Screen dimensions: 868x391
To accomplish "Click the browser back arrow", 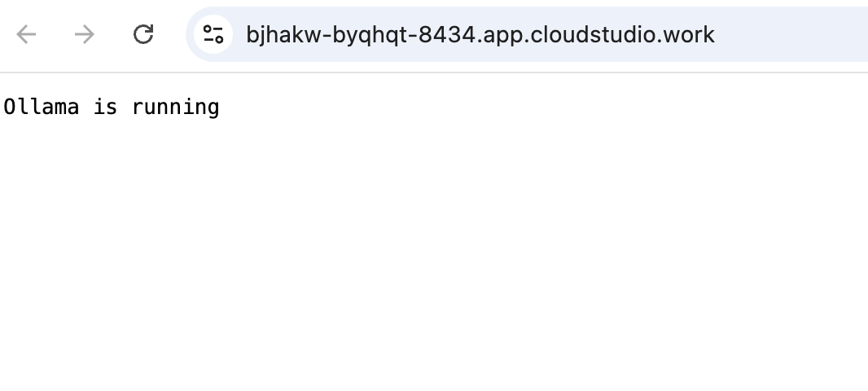I will pos(27,34).
